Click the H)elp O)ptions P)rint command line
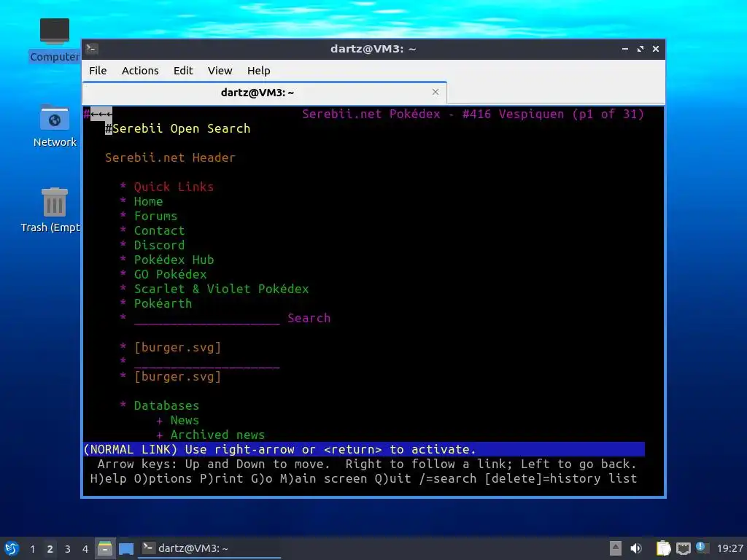Screen dimensions: 747x560 pos(363,478)
